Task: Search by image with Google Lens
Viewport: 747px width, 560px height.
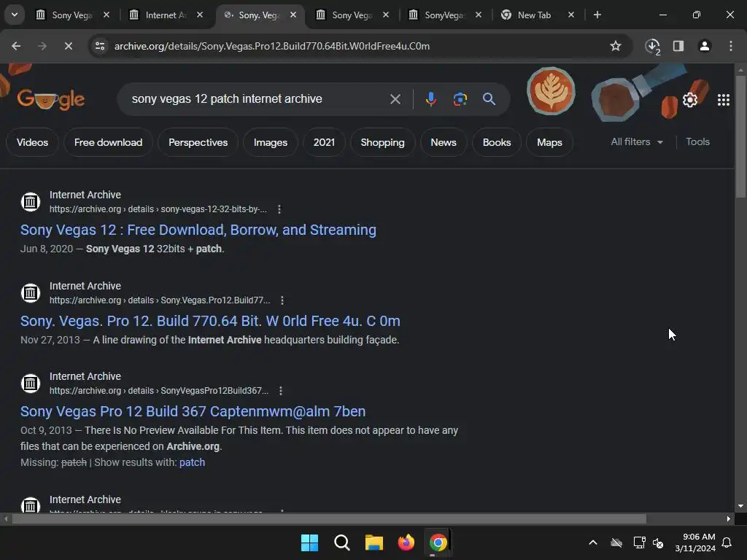Action: (460, 99)
